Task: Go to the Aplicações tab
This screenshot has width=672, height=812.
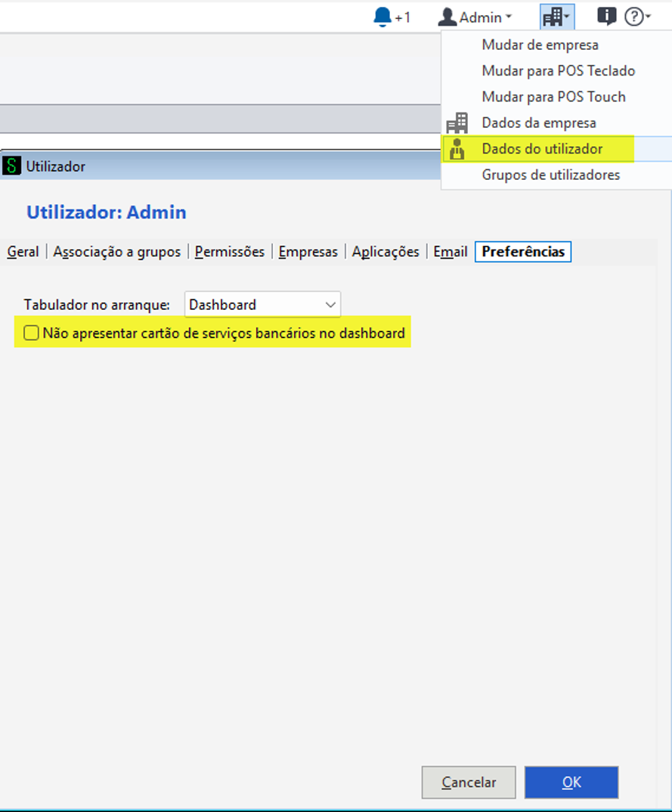Action: (x=386, y=252)
